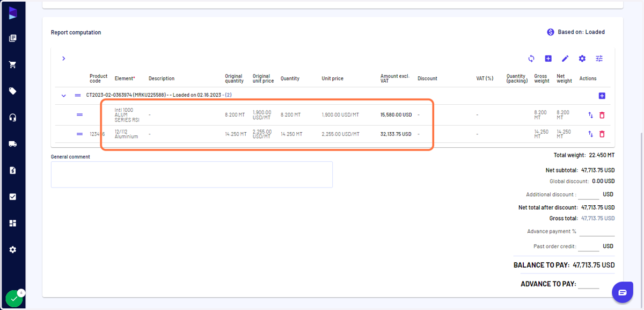The image size is (644, 310).
Task: Click the 14.250 MT quantity cell
Action: [291, 134]
